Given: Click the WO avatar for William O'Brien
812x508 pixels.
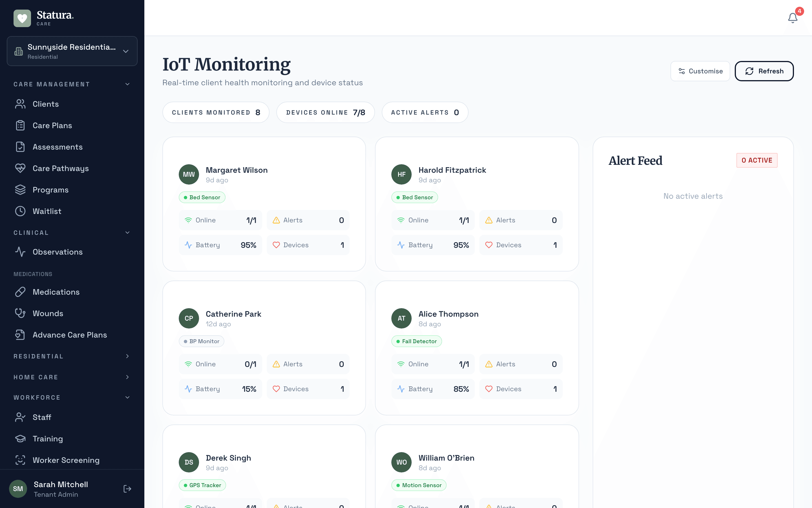Looking at the screenshot, I should point(402,462).
